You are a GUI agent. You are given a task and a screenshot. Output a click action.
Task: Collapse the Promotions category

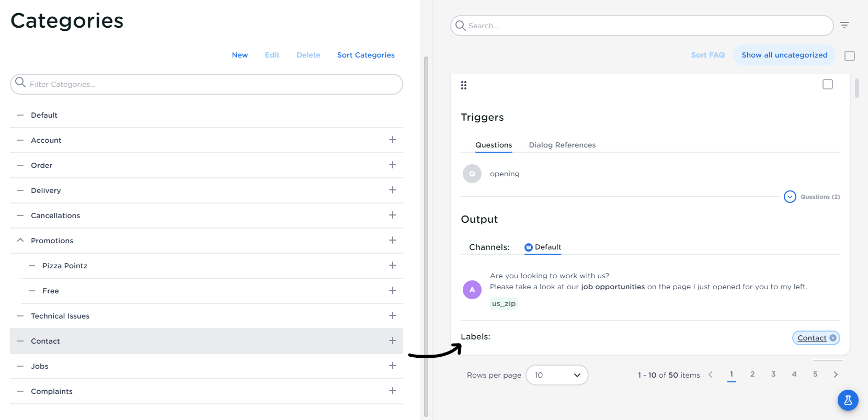[20, 241]
